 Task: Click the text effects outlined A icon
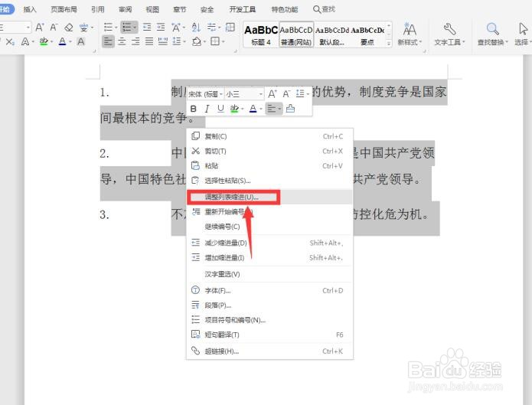(25, 42)
